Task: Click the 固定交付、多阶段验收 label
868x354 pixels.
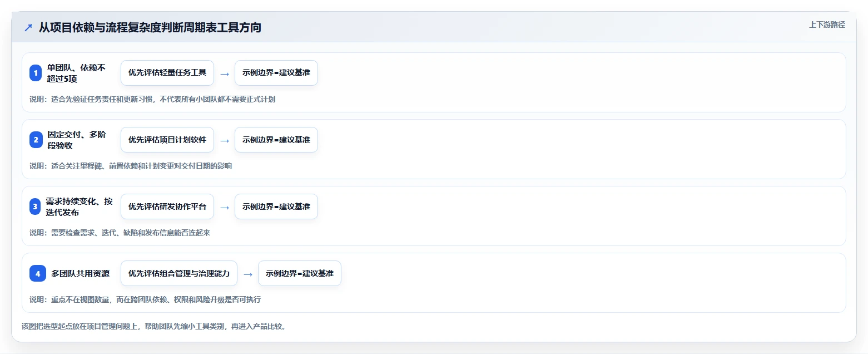Action: (76, 140)
